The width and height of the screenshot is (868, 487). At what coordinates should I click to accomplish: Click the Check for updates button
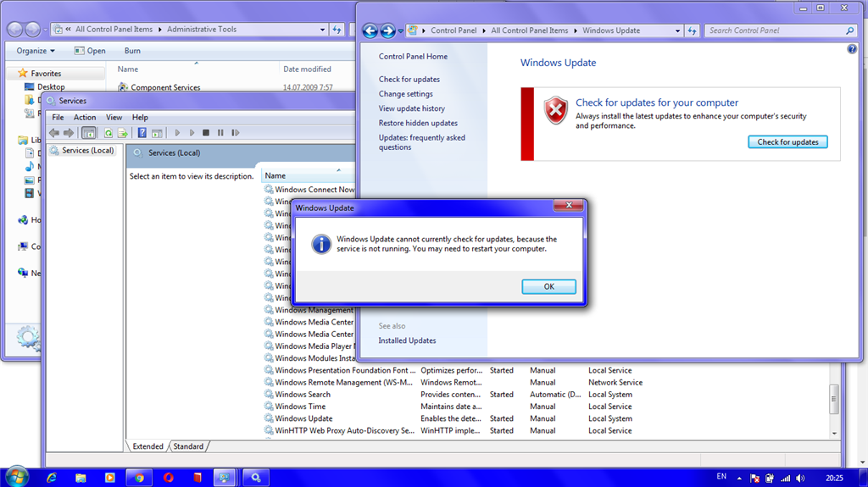787,141
